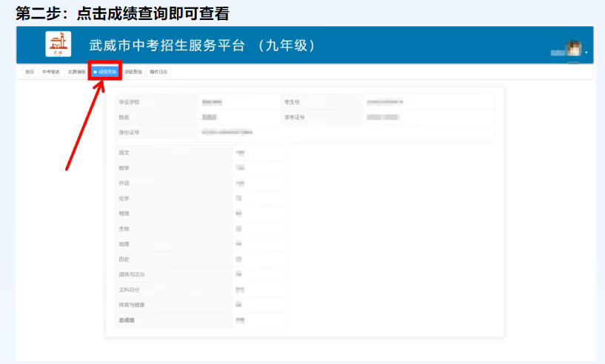Select the 成绩查询 tab

tap(105, 72)
